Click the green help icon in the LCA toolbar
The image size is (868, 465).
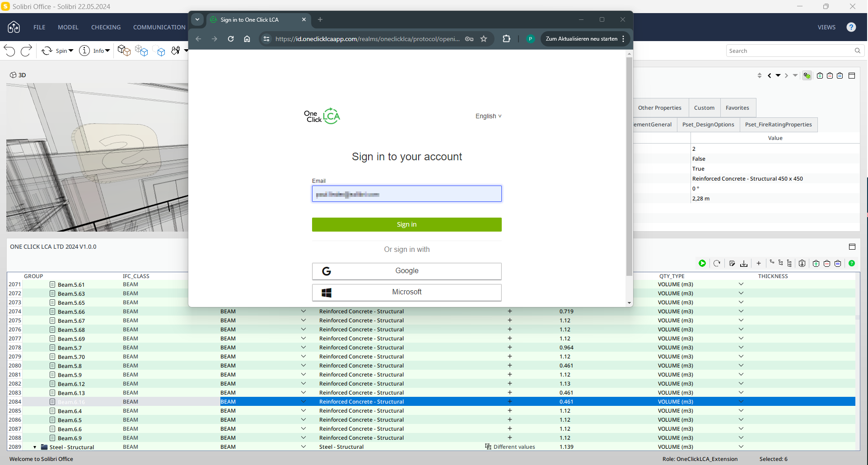point(852,263)
